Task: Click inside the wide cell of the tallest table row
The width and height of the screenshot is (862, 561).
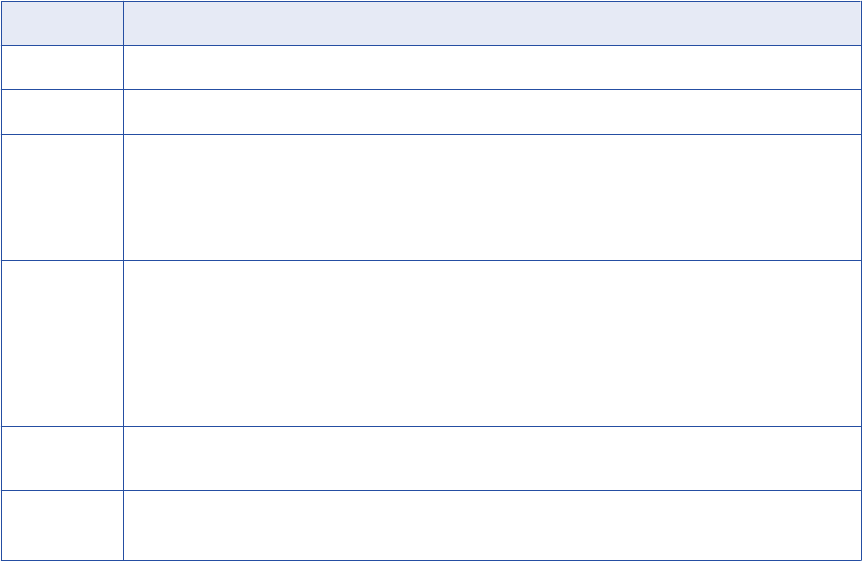Action: pyautogui.click(x=491, y=344)
